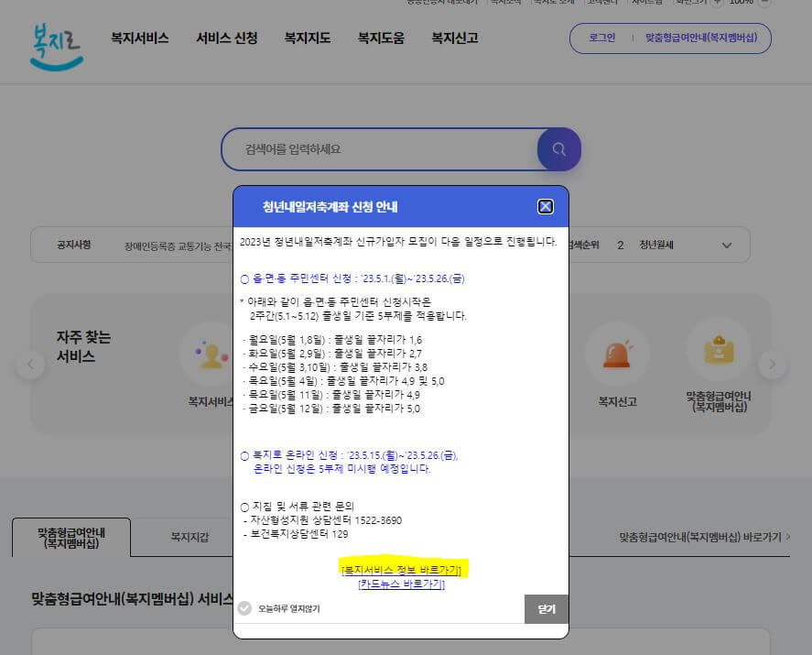Click 복지로 온라인 신청 date line
This screenshot has height=655, width=812.
point(350,455)
